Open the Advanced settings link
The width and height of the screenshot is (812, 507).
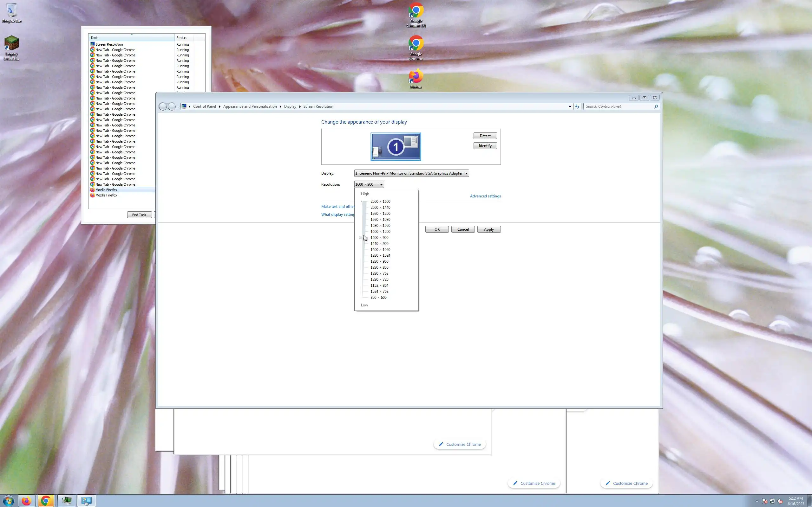pyautogui.click(x=485, y=196)
